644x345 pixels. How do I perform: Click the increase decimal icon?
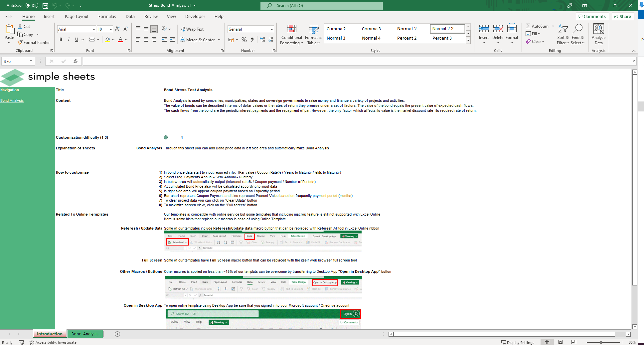[262, 40]
